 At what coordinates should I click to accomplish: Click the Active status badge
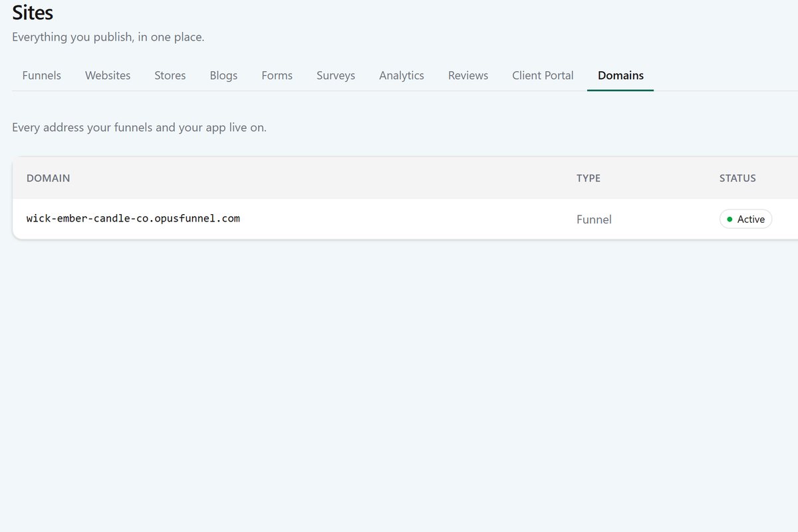tap(745, 219)
